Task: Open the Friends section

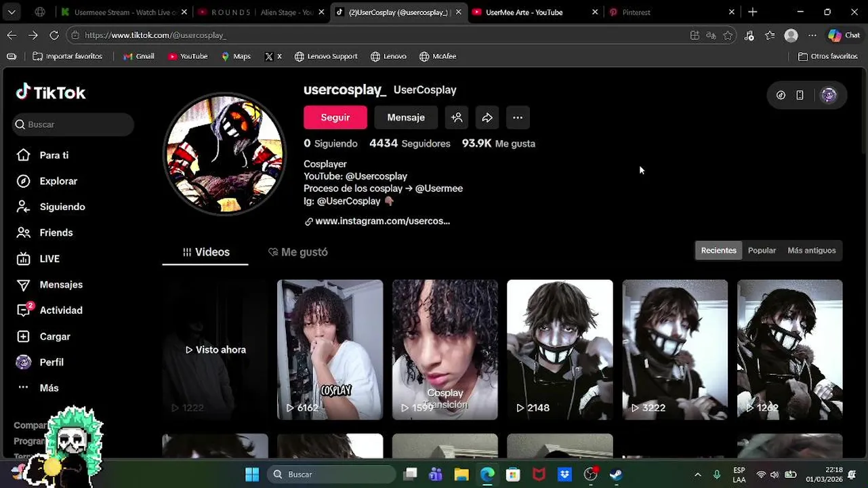Action: click(45, 232)
